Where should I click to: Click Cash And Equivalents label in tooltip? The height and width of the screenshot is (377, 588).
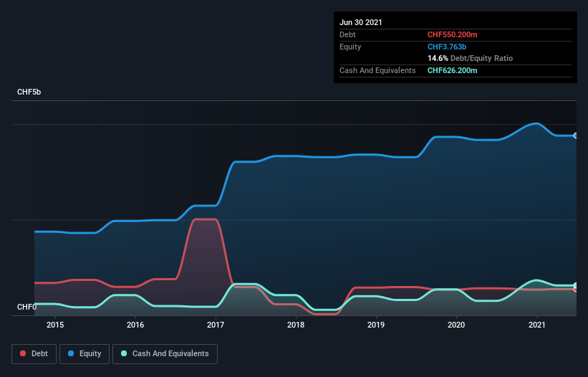377,70
